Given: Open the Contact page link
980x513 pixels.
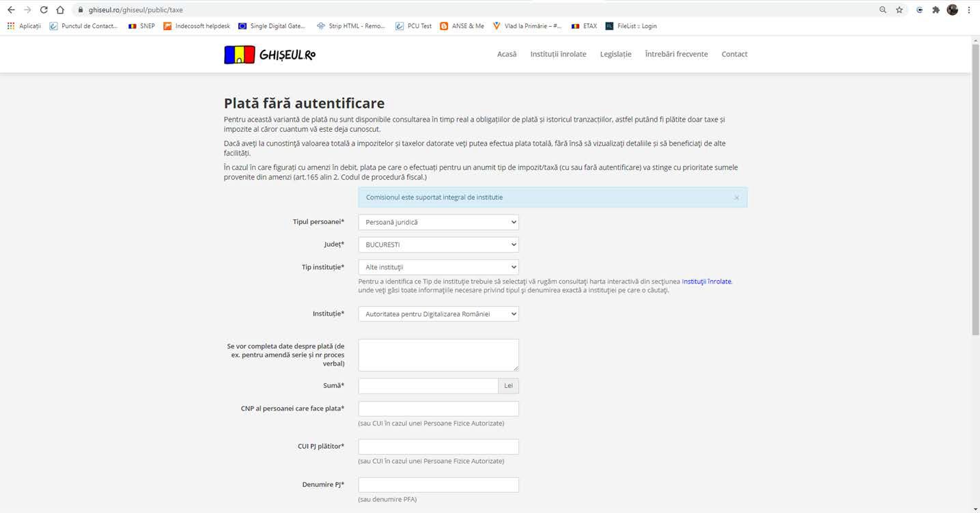Looking at the screenshot, I should pos(734,54).
